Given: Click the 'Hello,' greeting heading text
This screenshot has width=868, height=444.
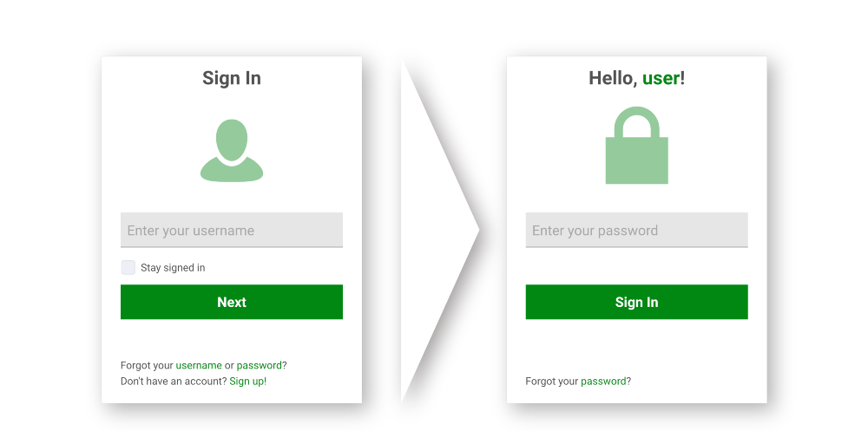Looking at the screenshot, I should pyautogui.click(x=613, y=78).
